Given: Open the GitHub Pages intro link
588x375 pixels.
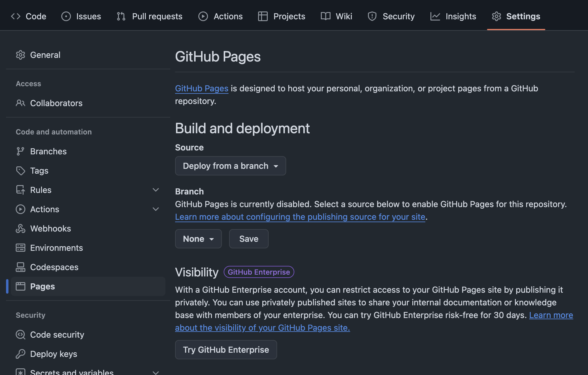Looking at the screenshot, I should pyautogui.click(x=202, y=88).
